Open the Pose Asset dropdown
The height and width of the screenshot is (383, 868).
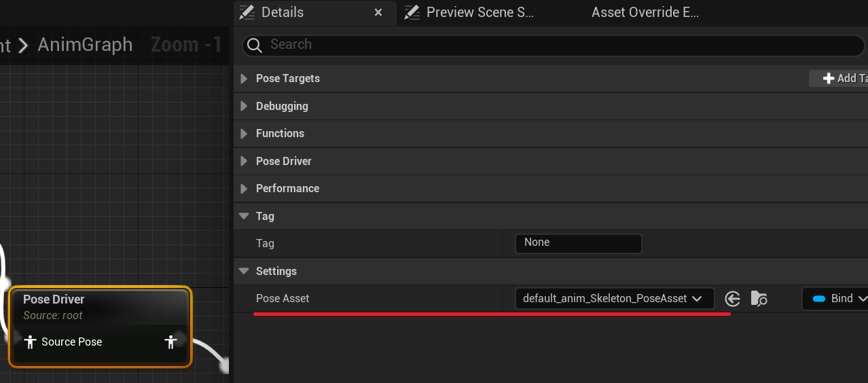[614, 299]
